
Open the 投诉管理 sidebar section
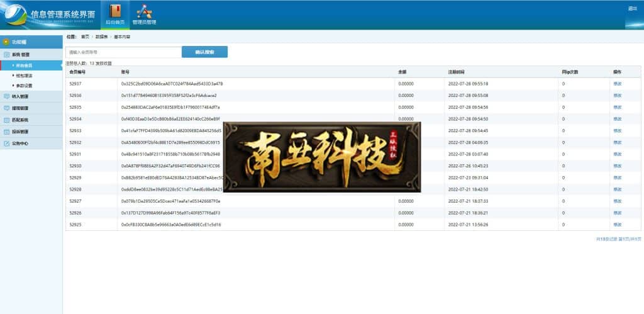pyautogui.click(x=31, y=132)
